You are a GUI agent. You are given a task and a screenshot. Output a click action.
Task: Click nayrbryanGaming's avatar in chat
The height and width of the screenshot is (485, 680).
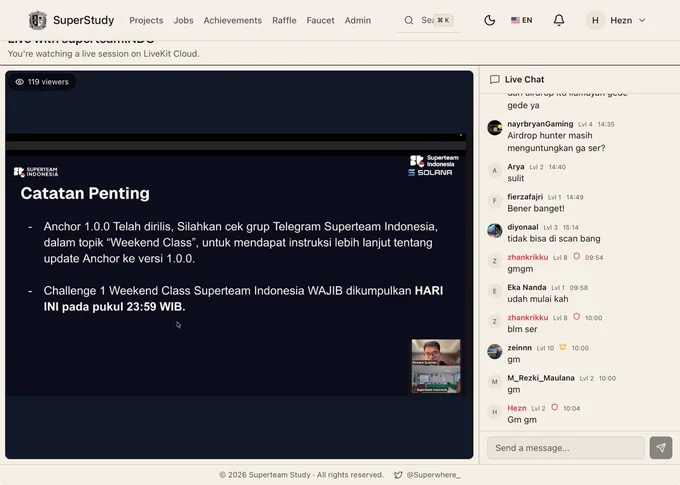coord(494,128)
